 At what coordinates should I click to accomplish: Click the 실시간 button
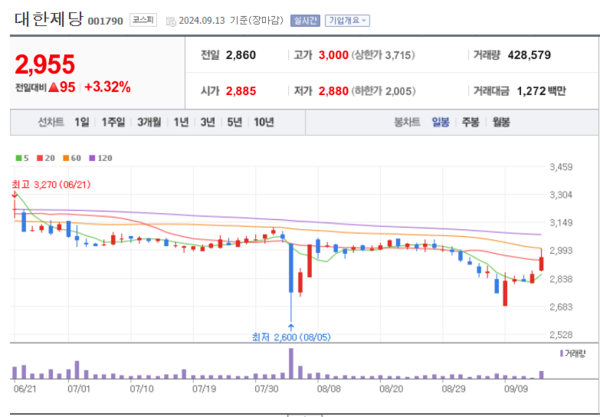pyautogui.click(x=305, y=20)
